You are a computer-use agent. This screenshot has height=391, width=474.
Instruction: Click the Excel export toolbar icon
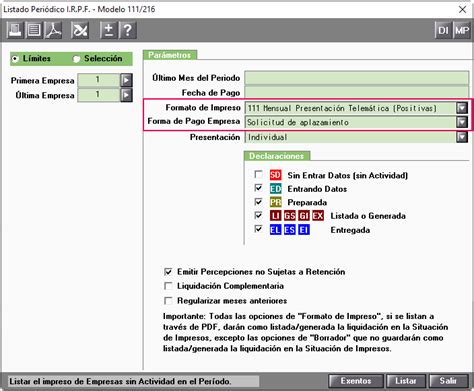pos(80,30)
